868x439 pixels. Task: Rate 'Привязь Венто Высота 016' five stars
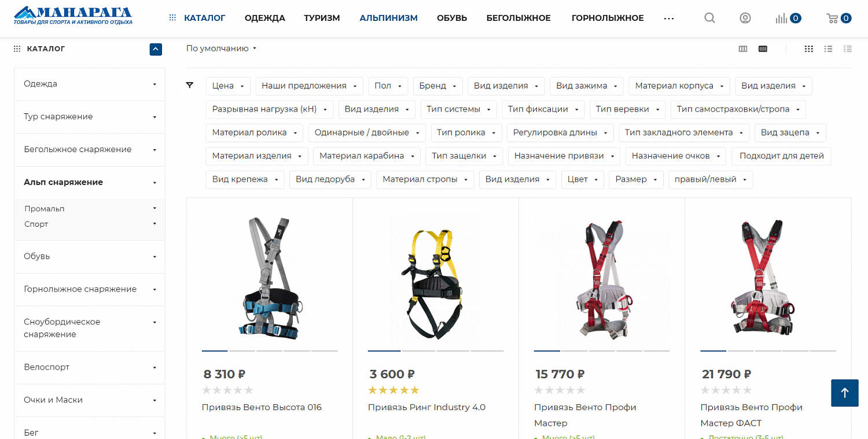click(x=249, y=390)
